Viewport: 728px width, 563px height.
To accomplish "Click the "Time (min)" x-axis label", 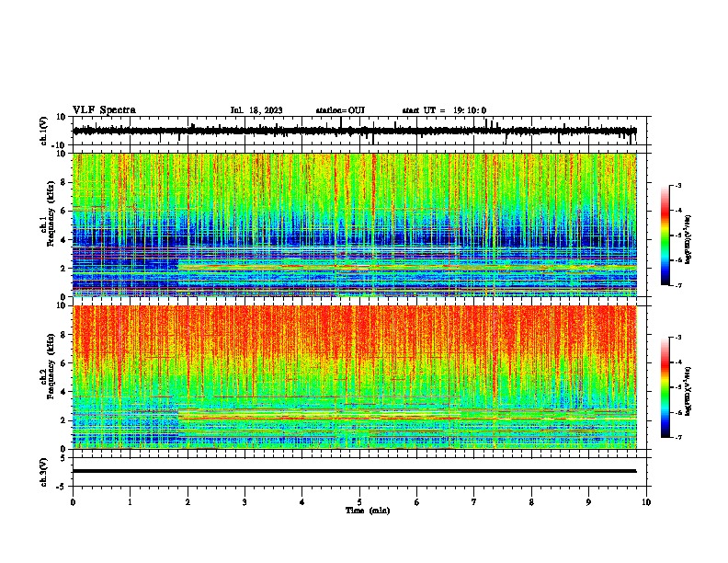I will (x=368, y=511).
